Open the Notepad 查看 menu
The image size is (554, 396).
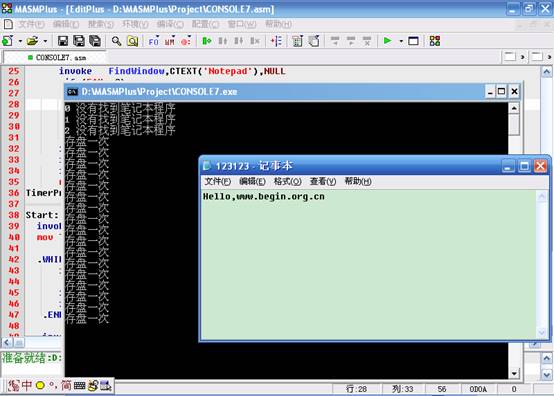(x=323, y=182)
